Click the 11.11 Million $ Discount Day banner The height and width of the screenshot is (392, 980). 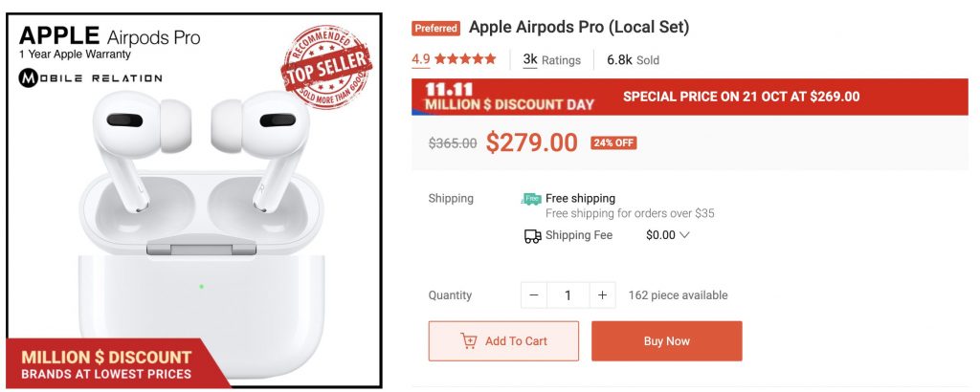(x=509, y=98)
